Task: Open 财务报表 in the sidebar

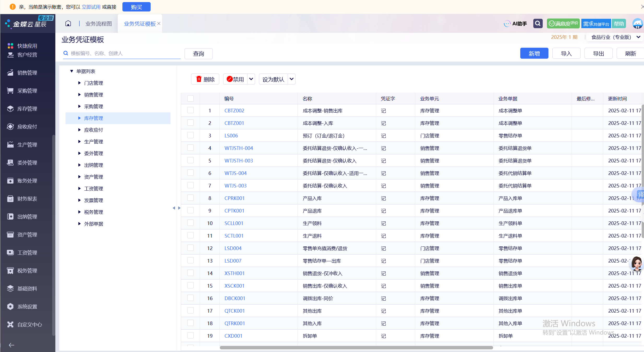Action: [27, 199]
